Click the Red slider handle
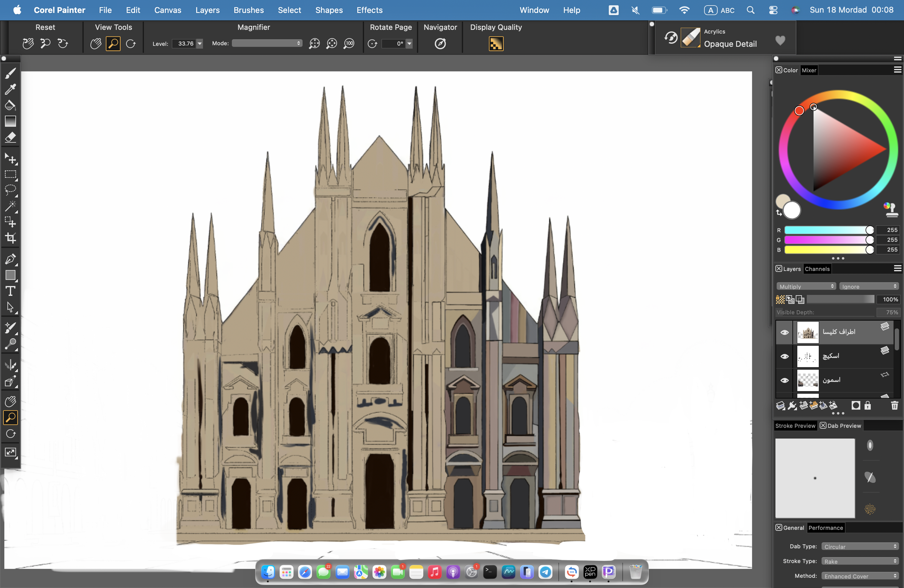 (870, 230)
